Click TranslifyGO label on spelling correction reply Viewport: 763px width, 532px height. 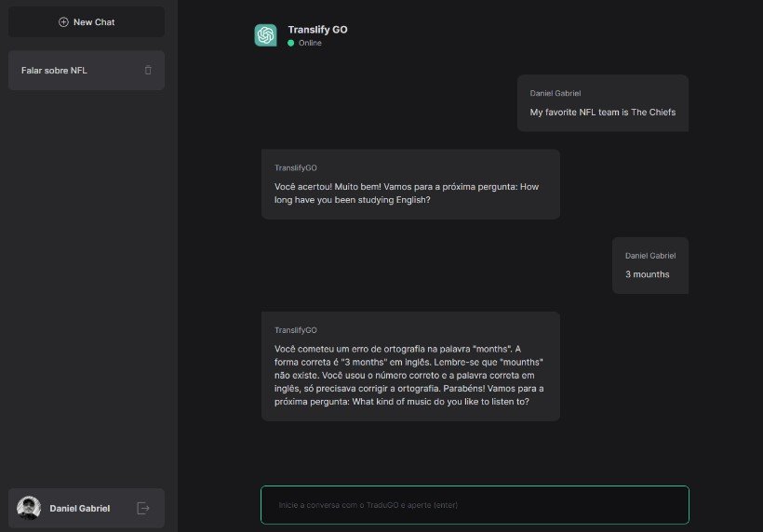(296, 330)
